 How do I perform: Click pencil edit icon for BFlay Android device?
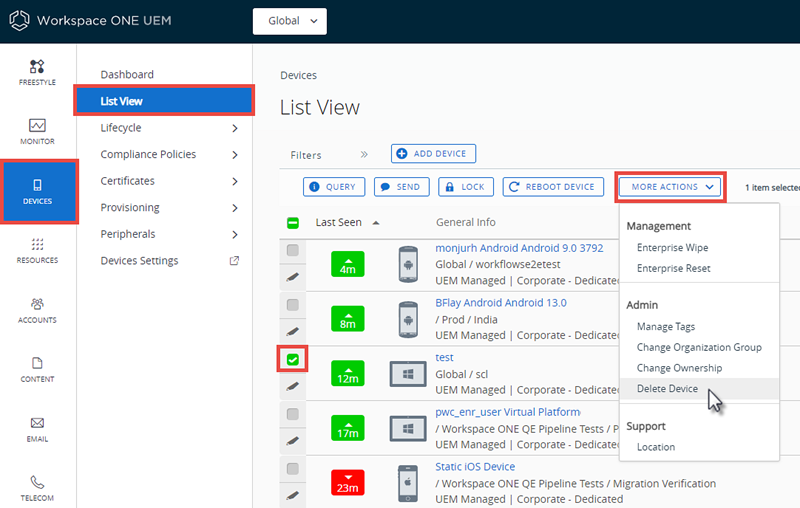click(x=292, y=332)
